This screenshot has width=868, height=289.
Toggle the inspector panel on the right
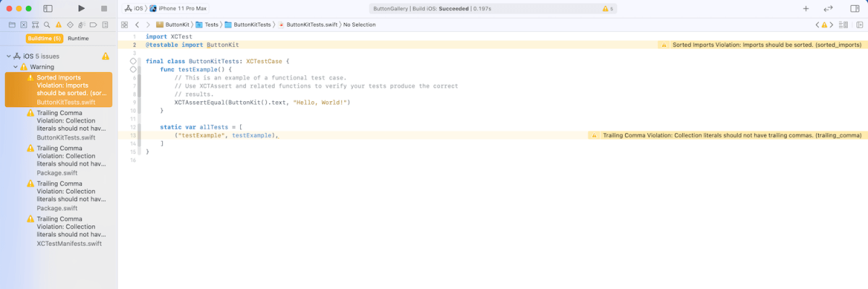click(x=855, y=9)
